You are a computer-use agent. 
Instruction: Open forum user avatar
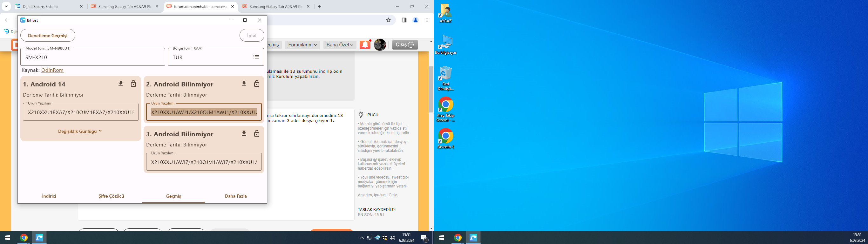380,45
